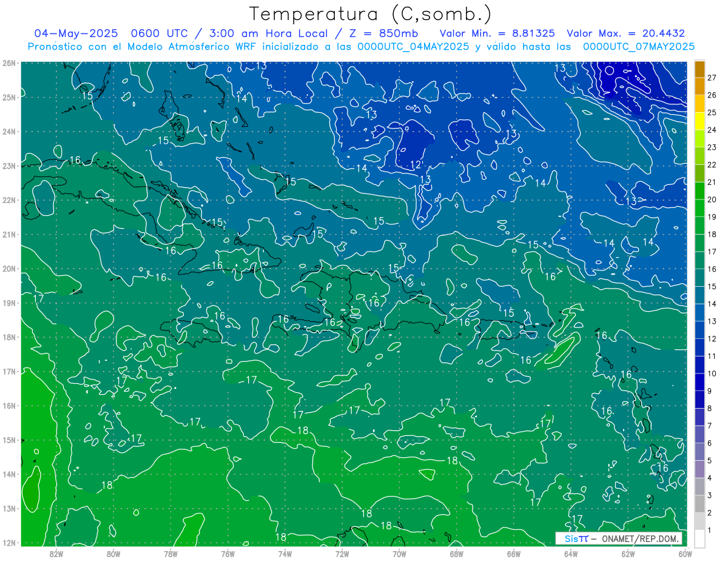The image size is (728, 562).
Task: Click the latitude axis label "17N"
Action: coord(9,371)
